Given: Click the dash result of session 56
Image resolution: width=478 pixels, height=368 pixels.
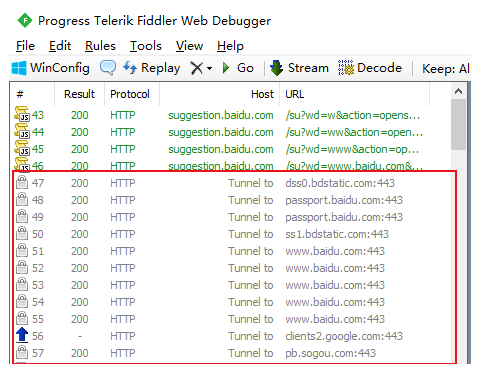Looking at the screenshot, I should [x=80, y=336].
